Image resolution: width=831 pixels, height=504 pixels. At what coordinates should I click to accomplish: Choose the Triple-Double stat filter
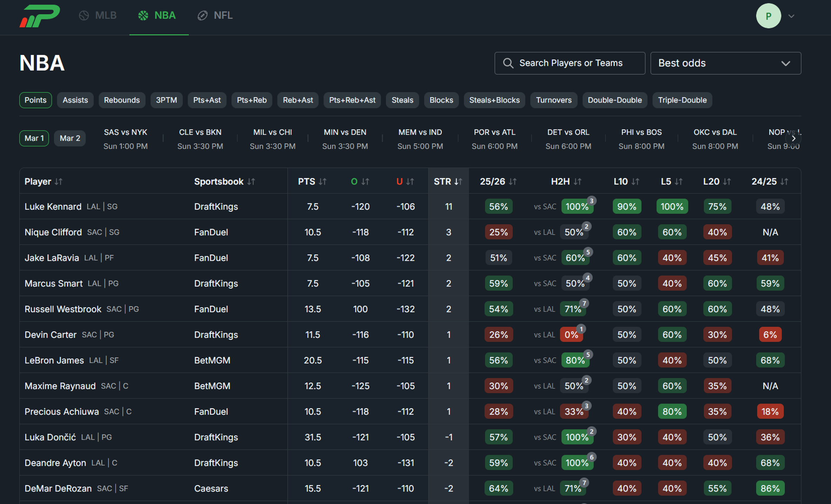coord(682,100)
